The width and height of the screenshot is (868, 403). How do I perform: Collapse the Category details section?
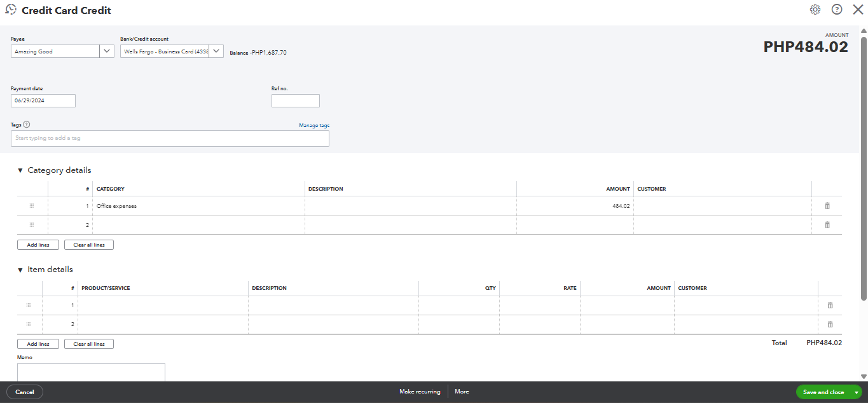(x=20, y=170)
